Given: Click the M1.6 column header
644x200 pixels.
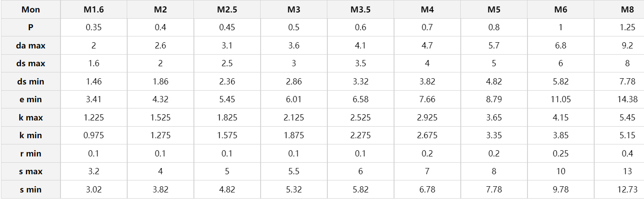Looking at the screenshot, I should click(93, 10).
